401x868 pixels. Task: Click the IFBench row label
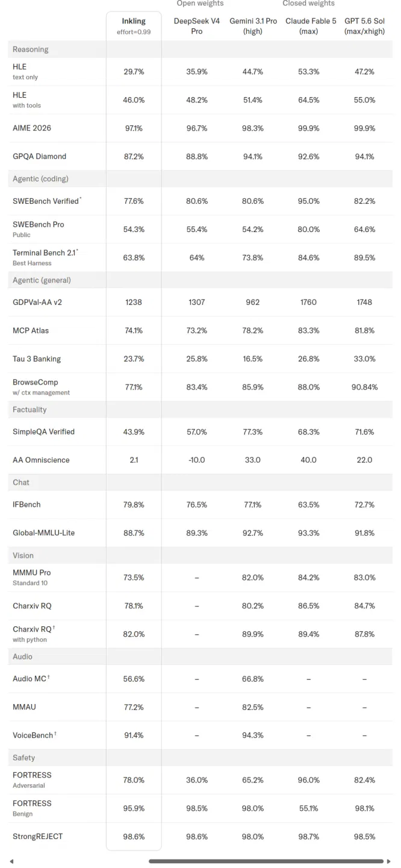pos(26,504)
